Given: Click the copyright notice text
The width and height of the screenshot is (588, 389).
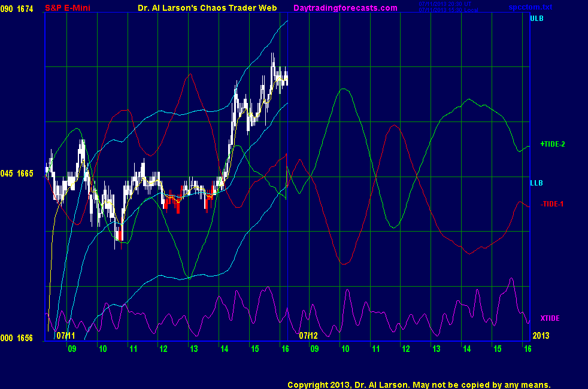Looking at the screenshot, I should 419,385.
